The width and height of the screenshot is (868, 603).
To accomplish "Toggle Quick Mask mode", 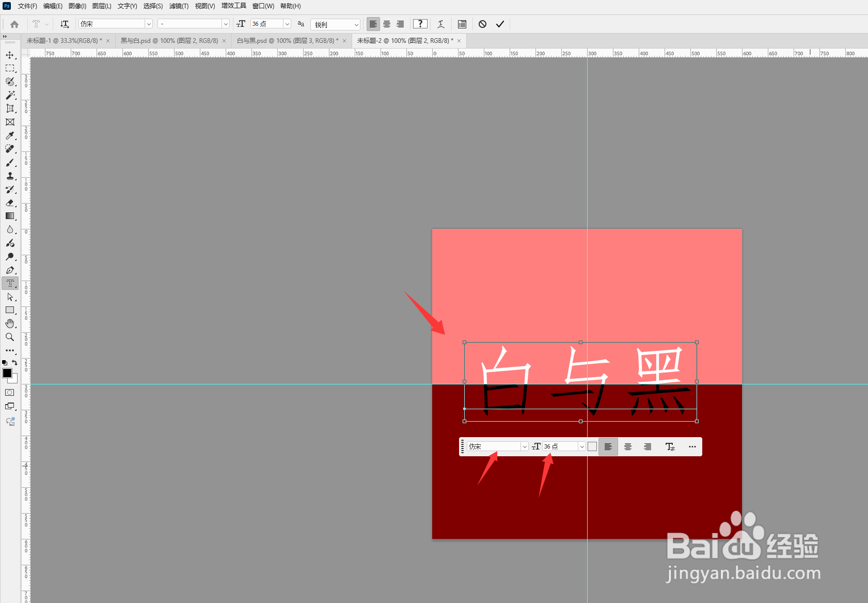I will tap(10, 393).
